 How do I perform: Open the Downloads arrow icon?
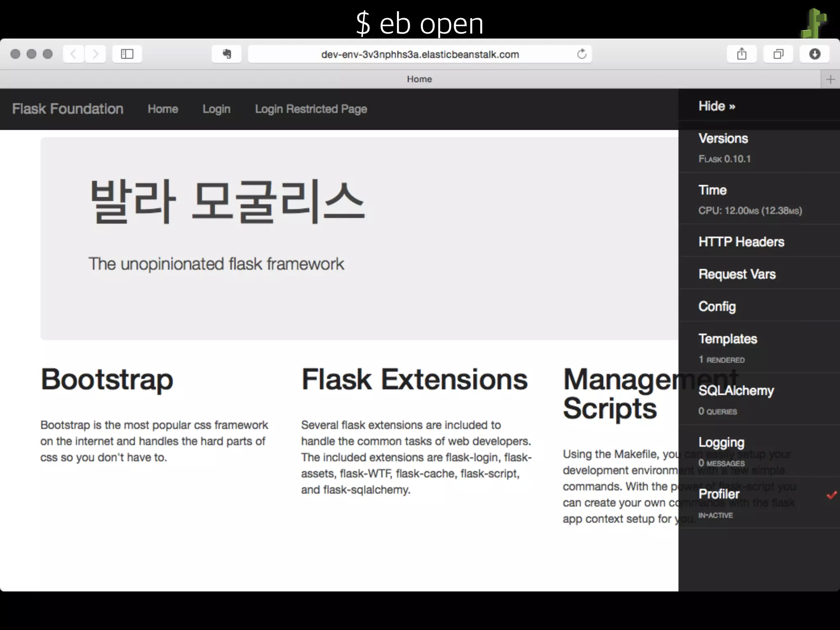tap(815, 54)
